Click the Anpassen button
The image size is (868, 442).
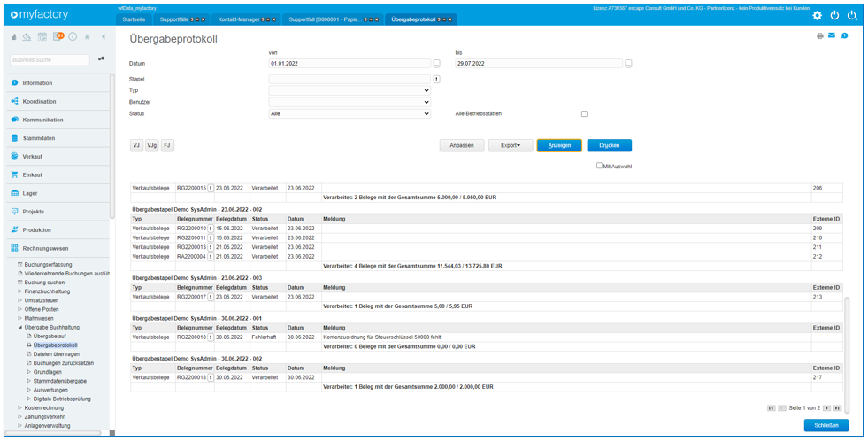[462, 145]
